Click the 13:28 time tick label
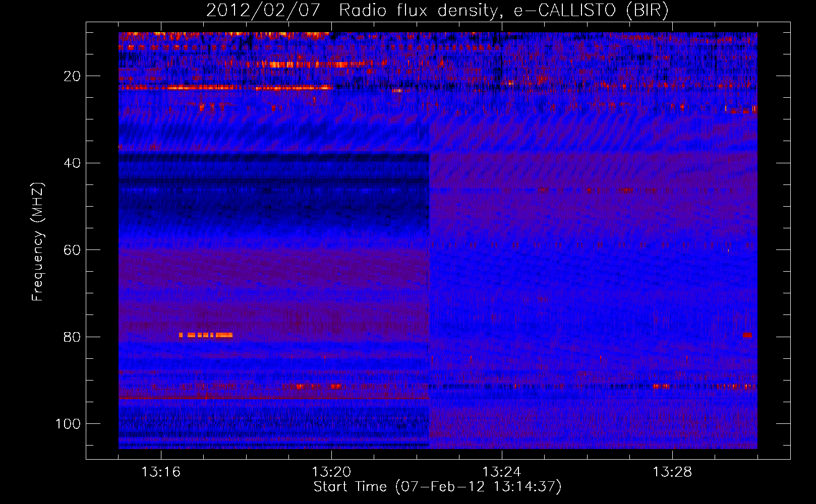The height and width of the screenshot is (504, 816). [672, 472]
